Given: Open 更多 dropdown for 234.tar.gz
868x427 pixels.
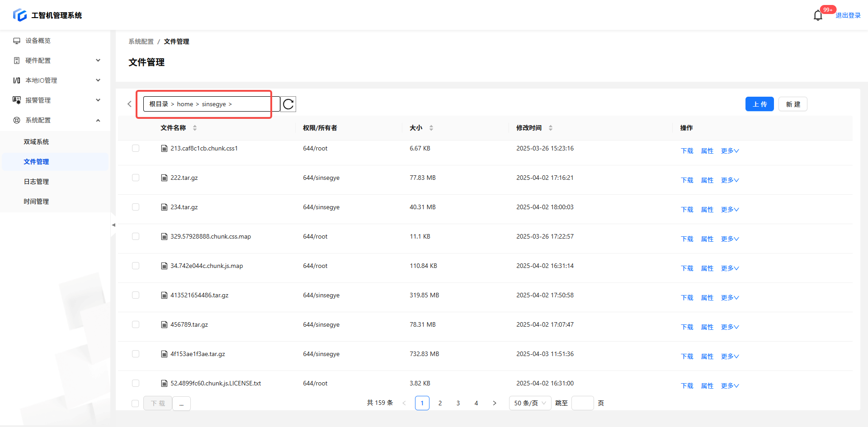Looking at the screenshot, I should 730,210.
